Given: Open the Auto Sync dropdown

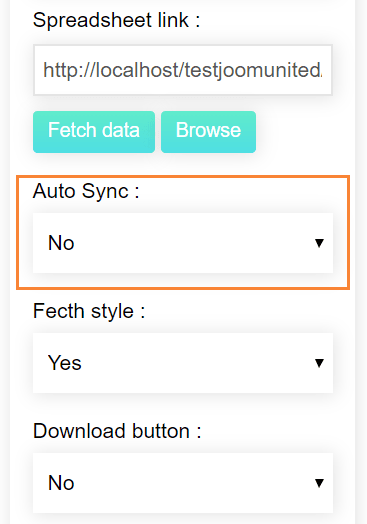Looking at the screenshot, I should (183, 243).
